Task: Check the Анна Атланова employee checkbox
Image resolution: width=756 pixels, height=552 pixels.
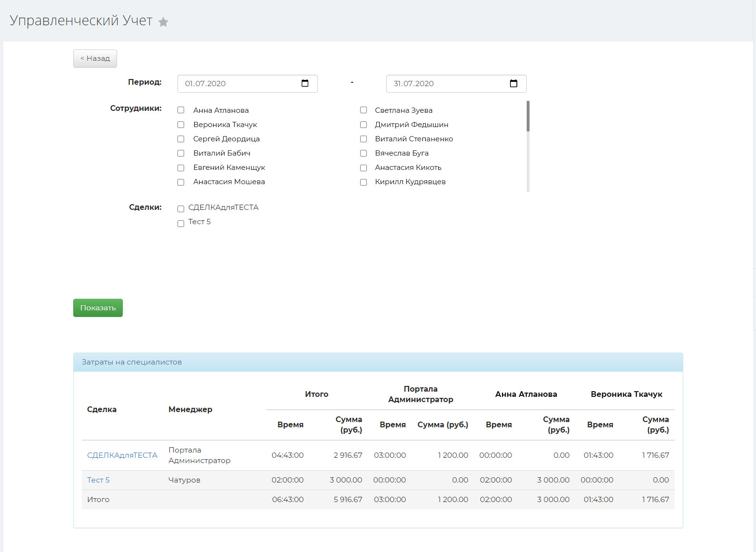Action: [181, 110]
